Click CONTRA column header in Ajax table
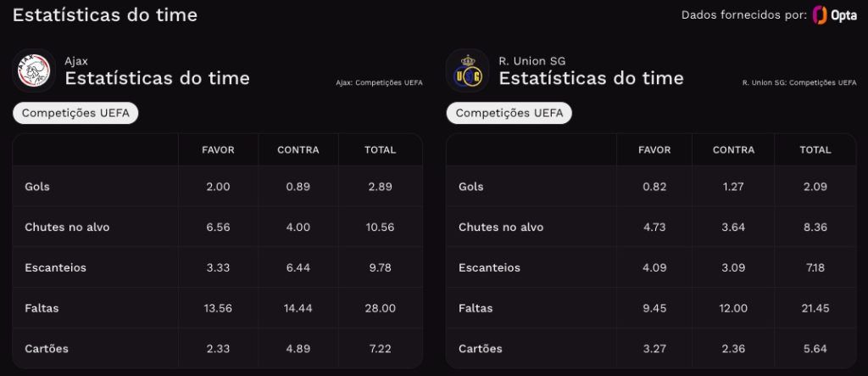868x376 pixels. [x=298, y=149]
